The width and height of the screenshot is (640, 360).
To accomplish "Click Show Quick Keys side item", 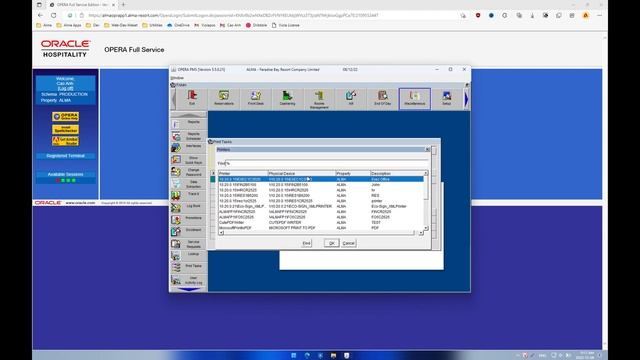I will click(188, 160).
